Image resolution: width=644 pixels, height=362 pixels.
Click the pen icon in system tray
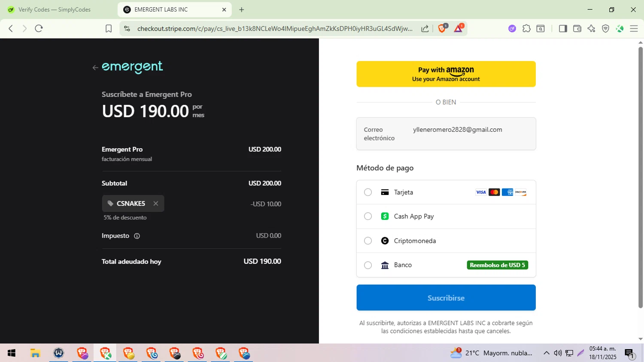tap(581, 353)
